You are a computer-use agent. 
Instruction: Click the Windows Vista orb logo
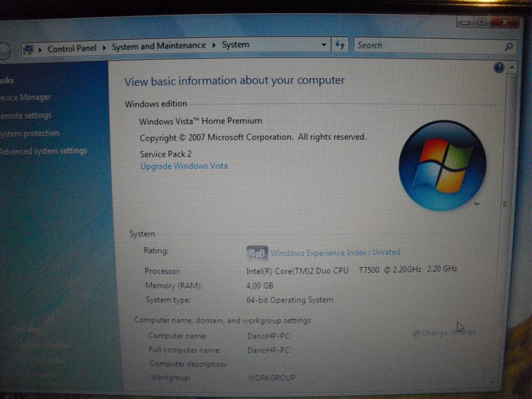point(442,165)
